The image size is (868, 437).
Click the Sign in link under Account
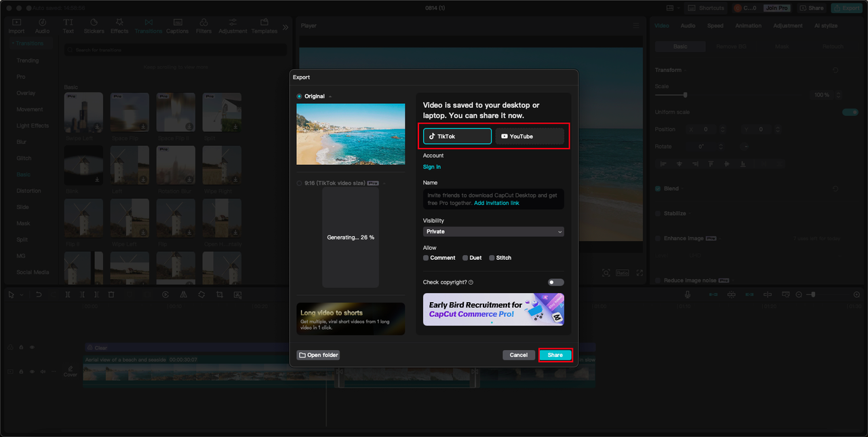pyautogui.click(x=432, y=167)
